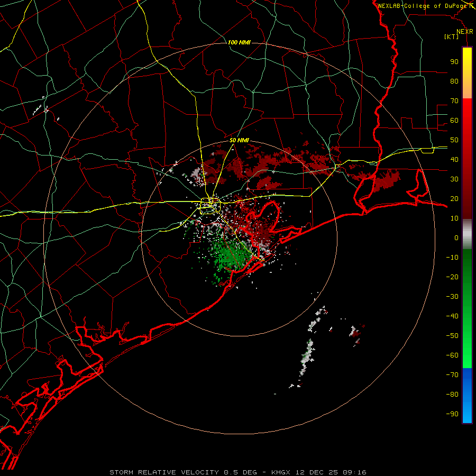Screen dimensions: 476x476
Task: Click the -50 value on velocity scale
Action: point(452,336)
